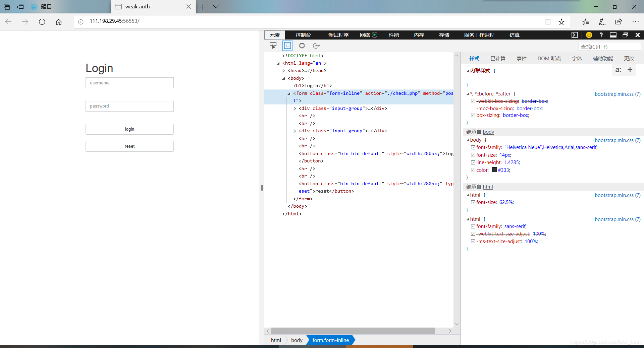644x348 pixels.
Task: Collapse the body style rule
Action: pyautogui.click(x=468, y=140)
